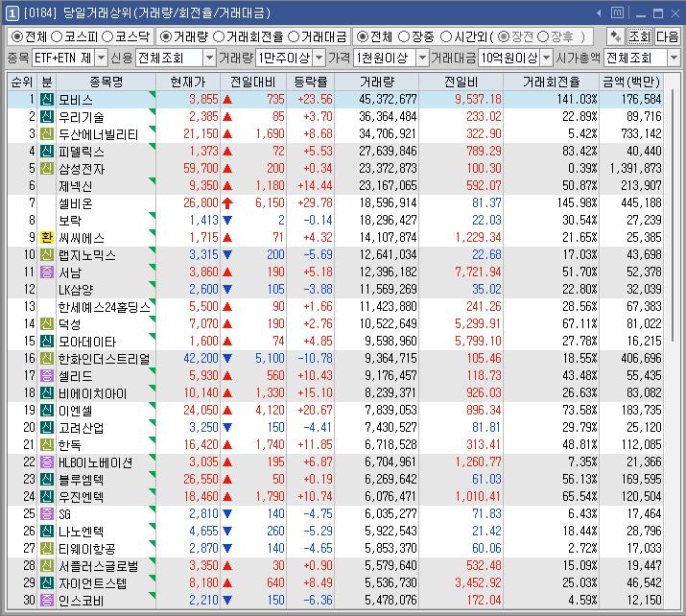Open the 가격 1천원이상 dropdown

[x=422, y=58]
